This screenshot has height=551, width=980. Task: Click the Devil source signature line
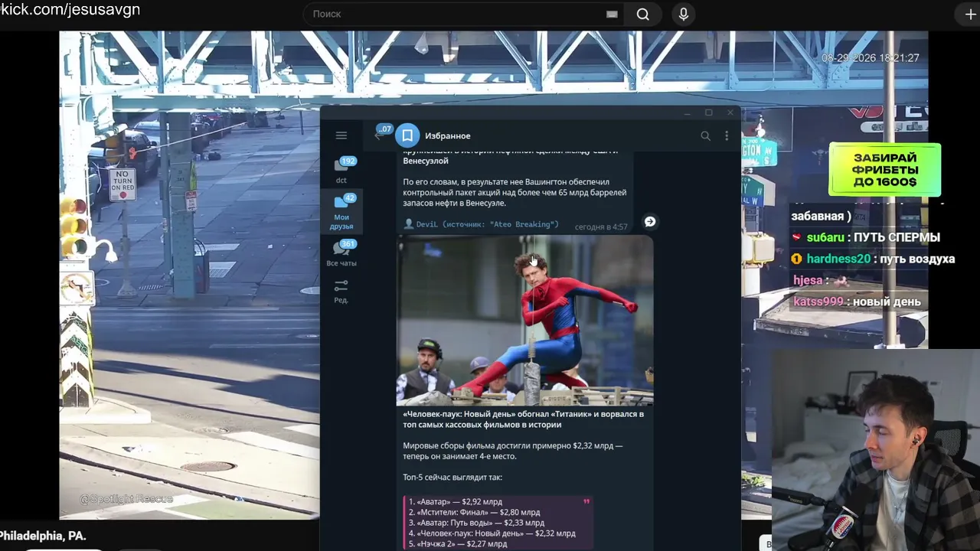(x=482, y=224)
